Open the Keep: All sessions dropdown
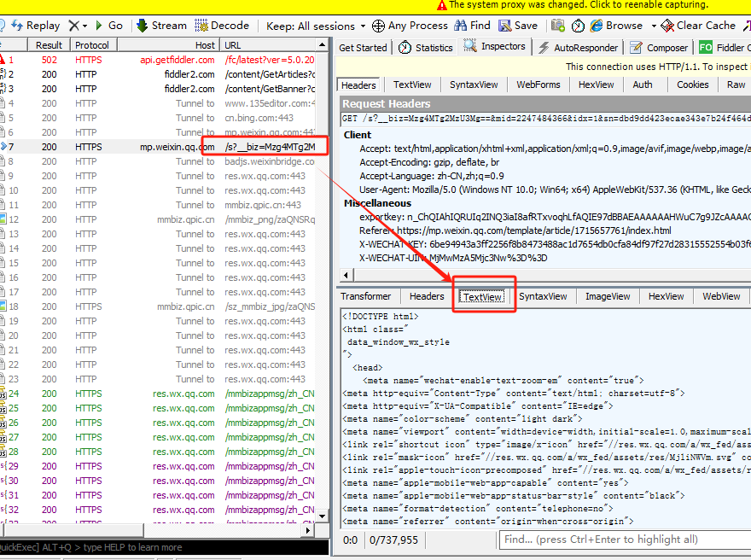The height and width of the screenshot is (560, 751). (316, 26)
